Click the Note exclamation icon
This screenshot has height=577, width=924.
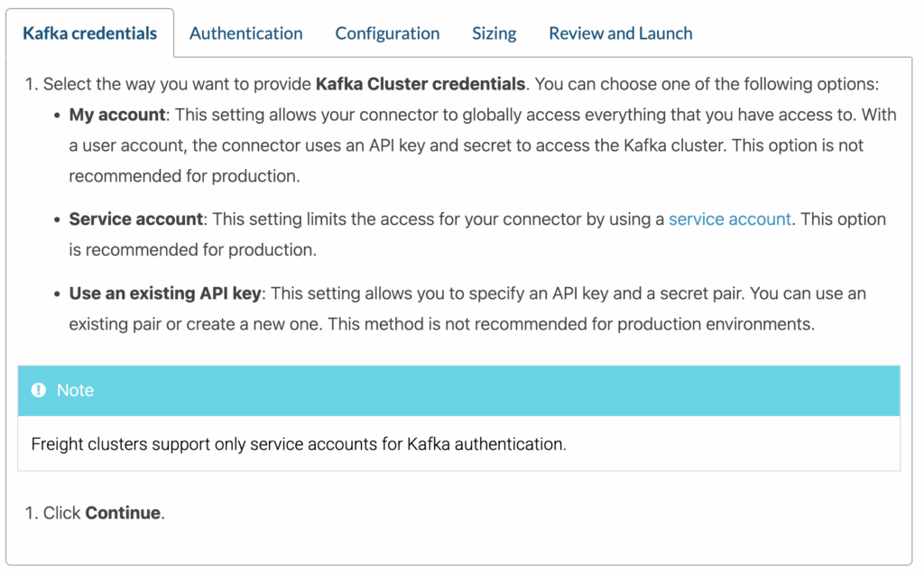click(x=38, y=390)
